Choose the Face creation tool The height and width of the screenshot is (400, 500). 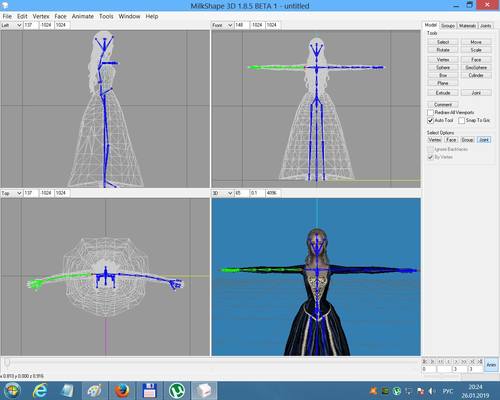click(x=476, y=60)
